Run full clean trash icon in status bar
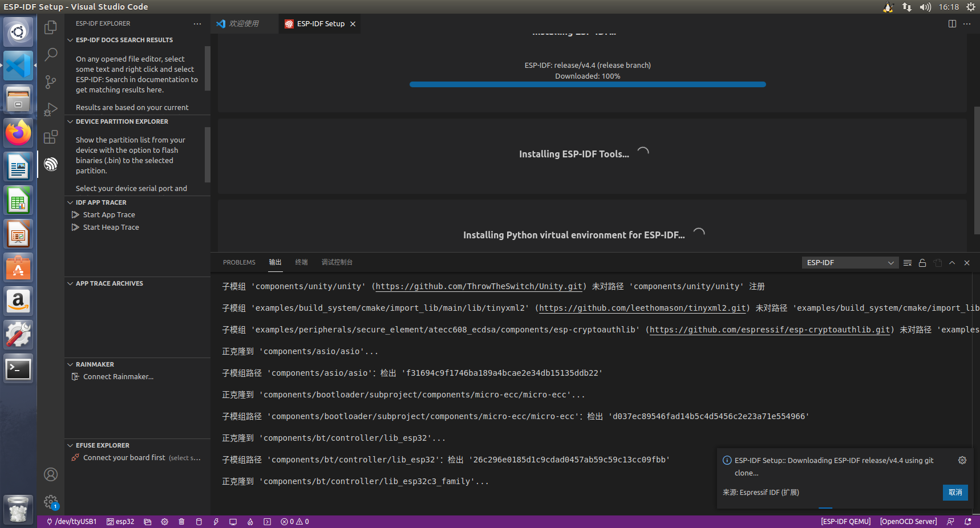The image size is (980, 528). (181, 521)
